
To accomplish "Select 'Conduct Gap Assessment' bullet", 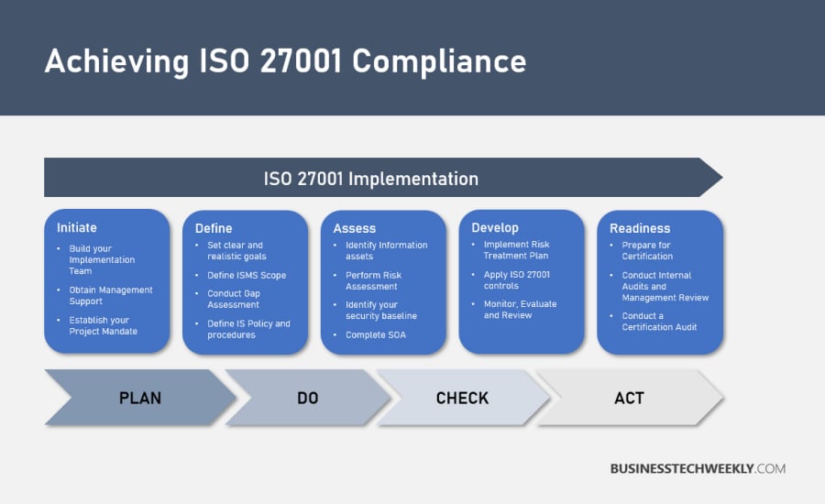I will pos(234,299).
